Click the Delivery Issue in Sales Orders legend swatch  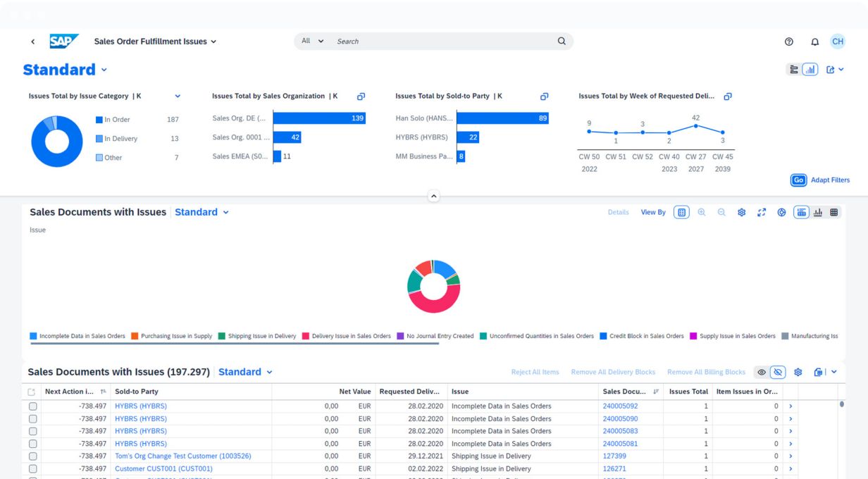(306, 336)
